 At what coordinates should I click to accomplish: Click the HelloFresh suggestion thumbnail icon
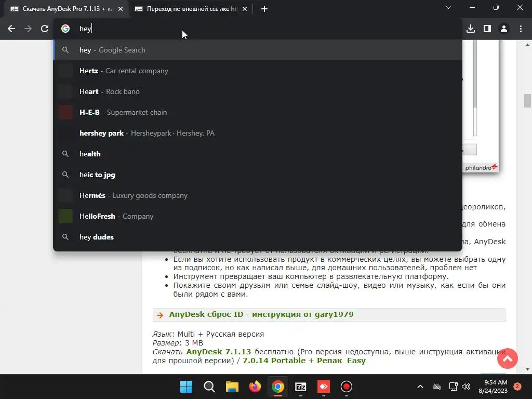click(65, 217)
